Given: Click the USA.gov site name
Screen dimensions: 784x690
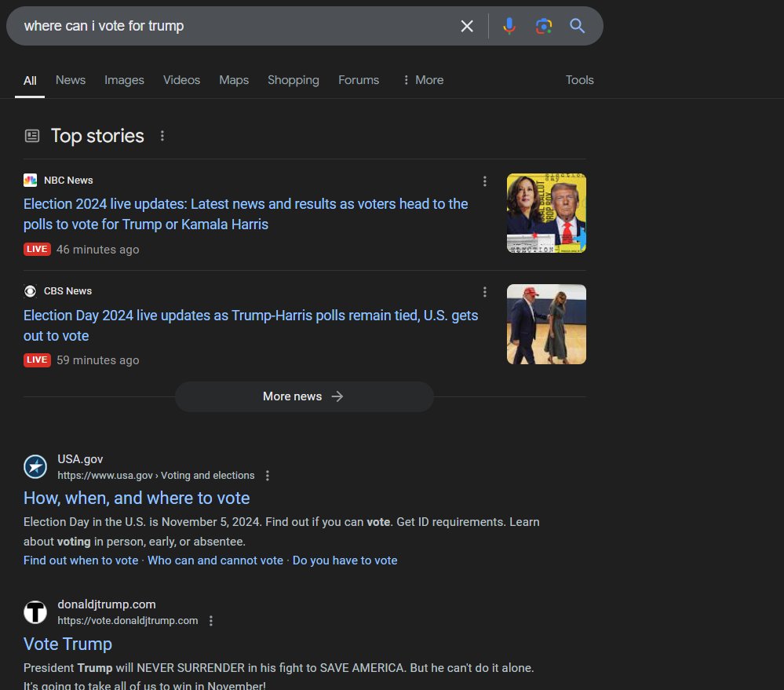Looking at the screenshot, I should (x=80, y=459).
